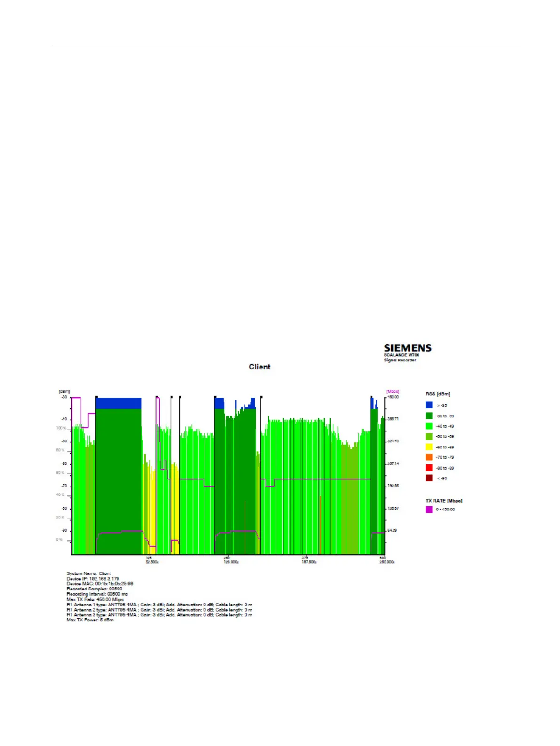Click the 'Device IP: 192.168.3.179' line
Screen dimensions: 560x746
pos(93,579)
